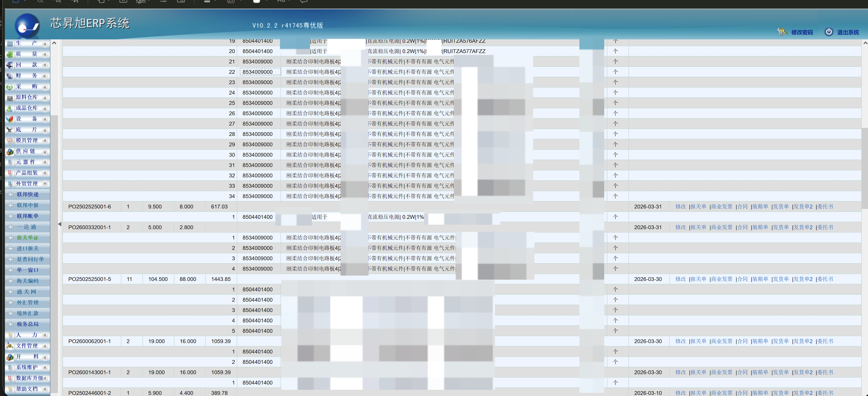This screenshot has height=396, width=868.
Task: Open the 原料仓库 warehouse icon
Action: [10, 97]
